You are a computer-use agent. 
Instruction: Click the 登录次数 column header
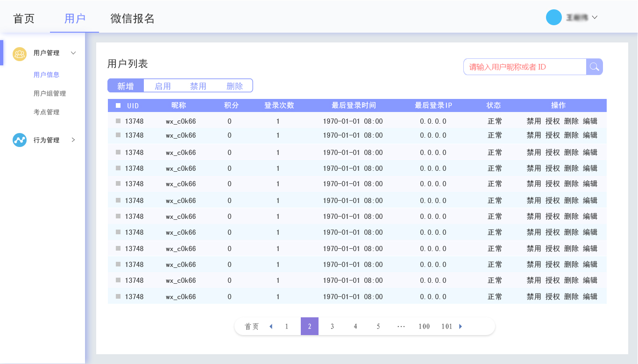pos(279,105)
